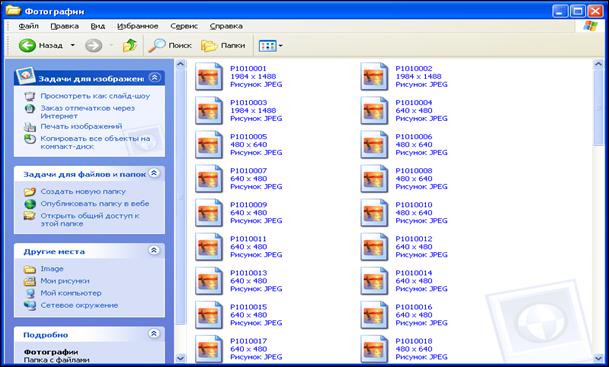
Task: Click the Views icon in toolbar
Action: (267, 46)
